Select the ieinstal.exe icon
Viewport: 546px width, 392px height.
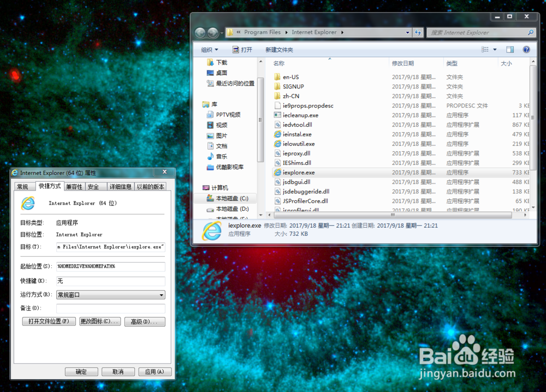coord(277,134)
